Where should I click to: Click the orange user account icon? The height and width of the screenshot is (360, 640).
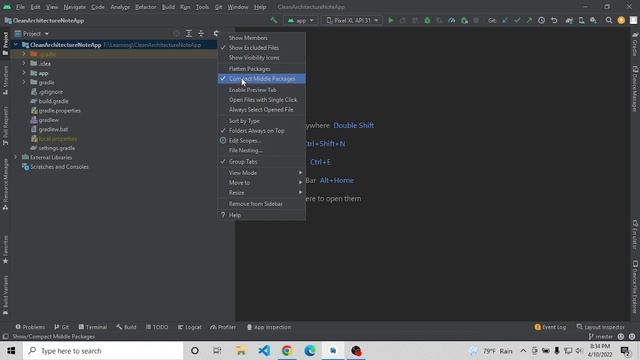[621, 20]
